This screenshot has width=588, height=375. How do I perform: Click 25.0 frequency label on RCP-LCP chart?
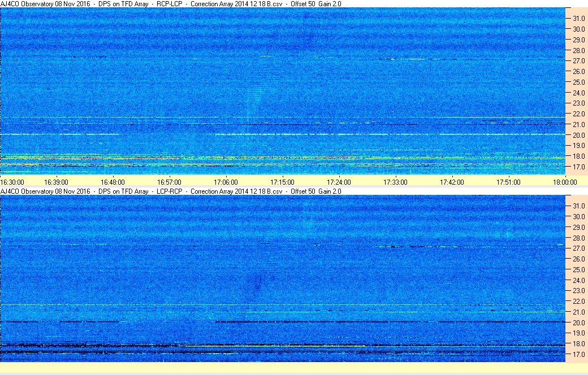tap(578, 82)
